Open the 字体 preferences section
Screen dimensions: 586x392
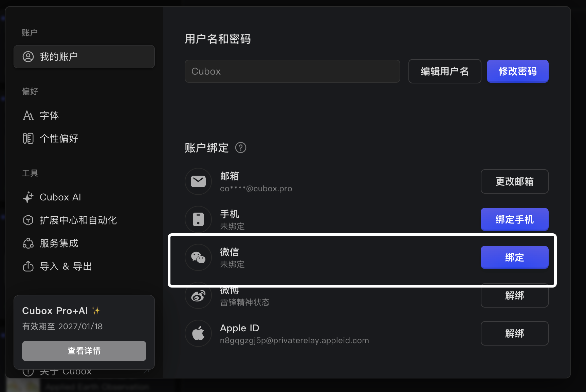click(x=50, y=115)
